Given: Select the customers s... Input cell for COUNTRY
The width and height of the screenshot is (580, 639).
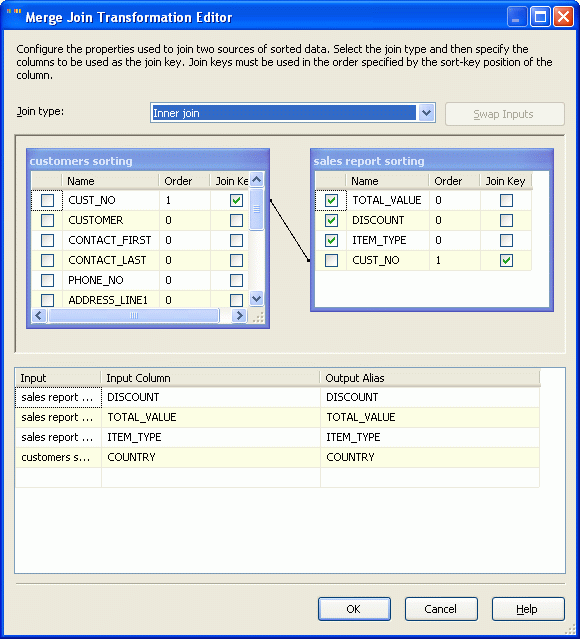Looking at the screenshot, I should [58, 457].
